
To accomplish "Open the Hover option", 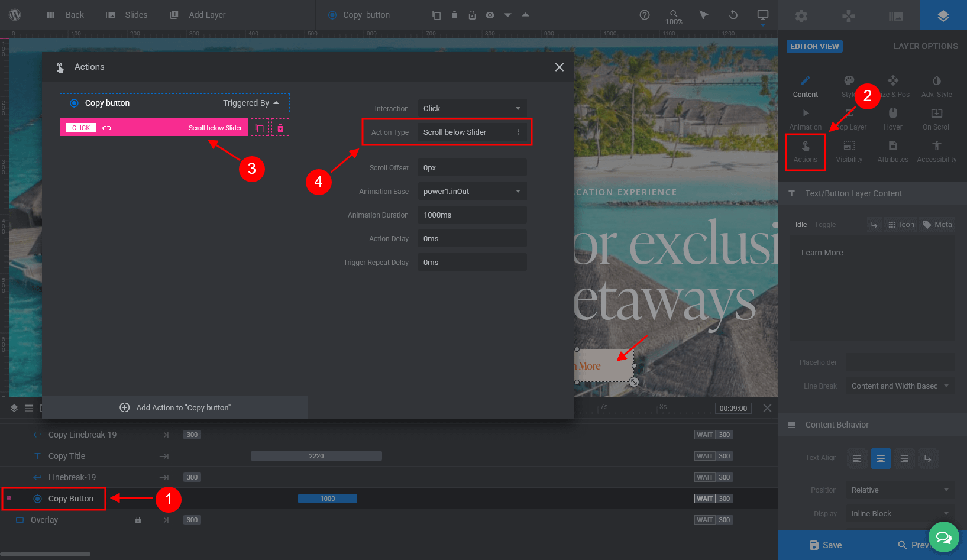I will pyautogui.click(x=893, y=119).
